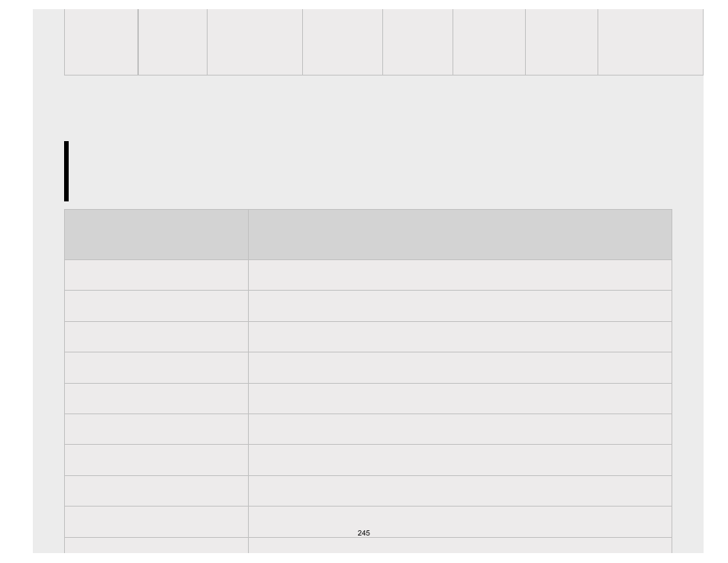The width and height of the screenshot is (728, 563).
Task: Click wide-column cell in fifth row below header
Action: pyautogui.click(x=460, y=398)
